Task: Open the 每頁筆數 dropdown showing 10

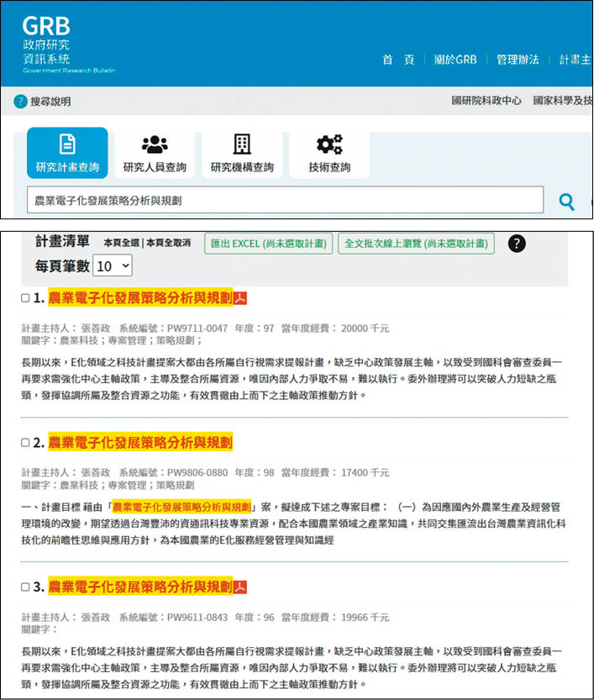Action: tap(113, 266)
